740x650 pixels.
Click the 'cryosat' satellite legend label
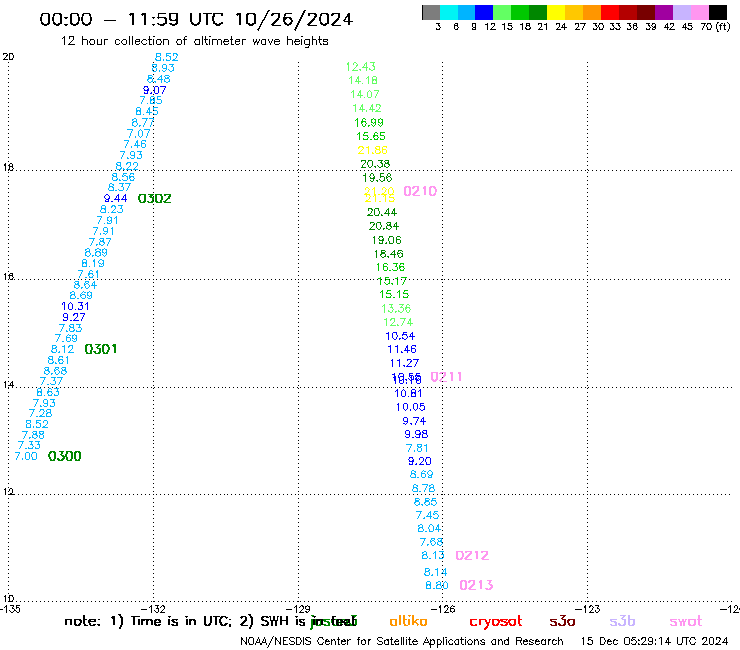coord(496,622)
